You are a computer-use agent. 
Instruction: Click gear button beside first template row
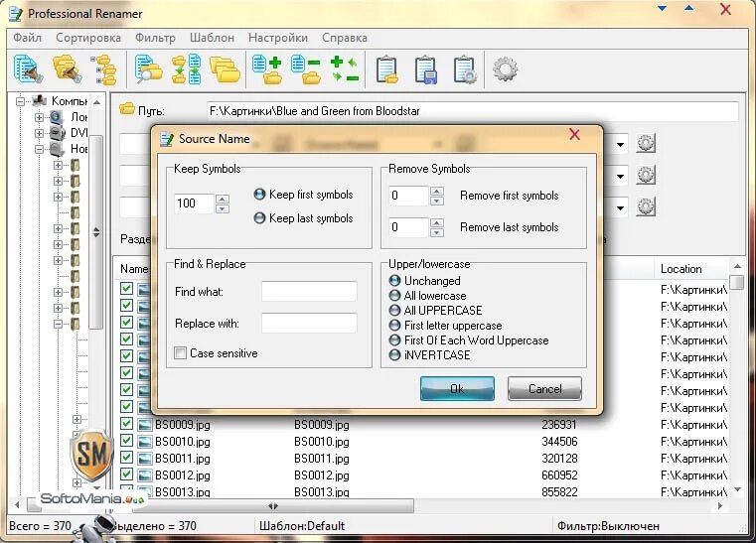(646, 143)
